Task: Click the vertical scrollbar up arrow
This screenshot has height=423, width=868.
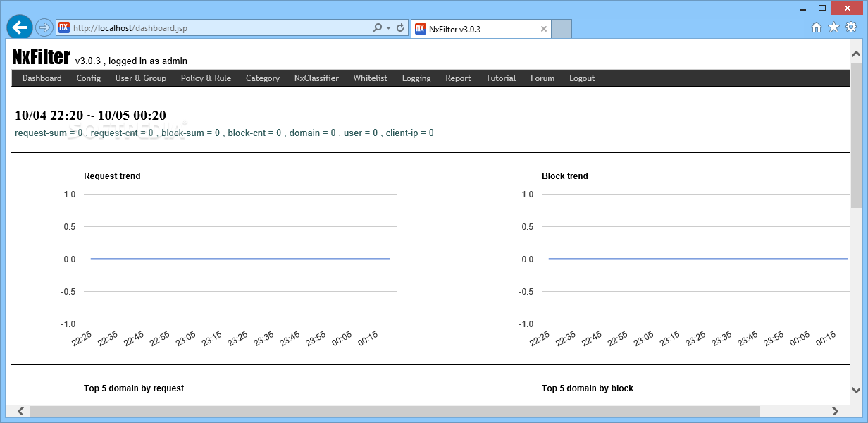Action: click(x=856, y=54)
